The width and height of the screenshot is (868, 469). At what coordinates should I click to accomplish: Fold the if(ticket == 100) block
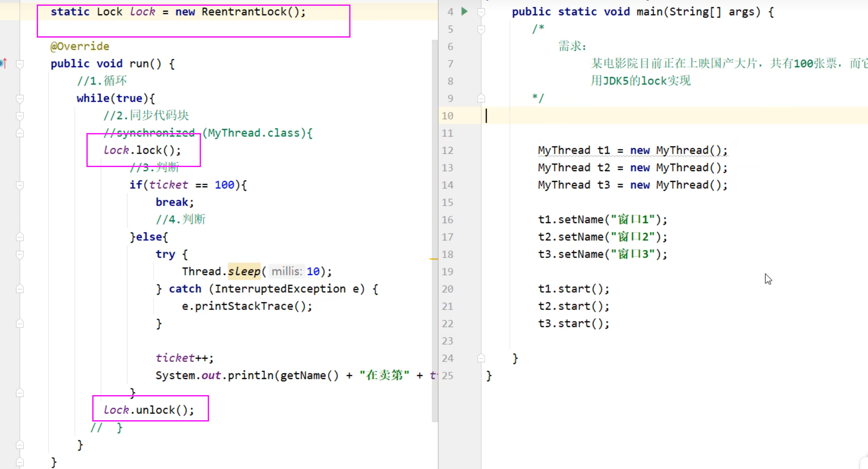(20, 185)
